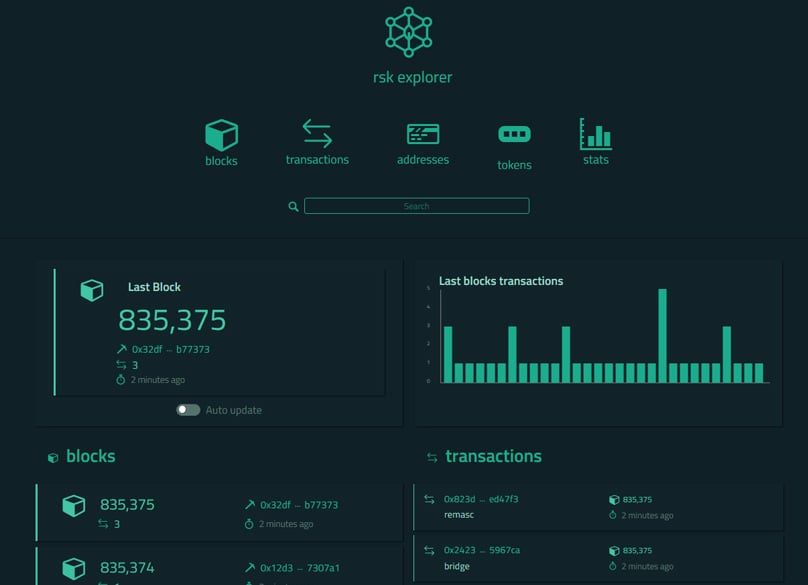This screenshot has height=585, width=808.
Task: Click the arrows icon beside the transactions section heading
Action: click(432, 457)
